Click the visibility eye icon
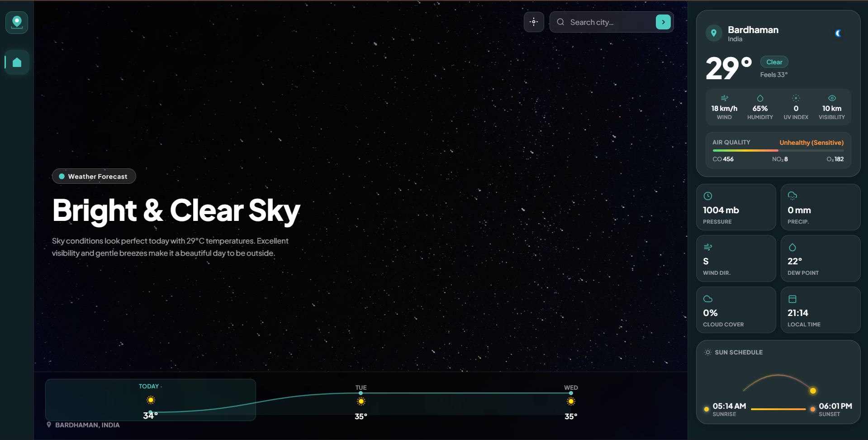This screenshot has height=440, width=868. [x=831, y=98]
